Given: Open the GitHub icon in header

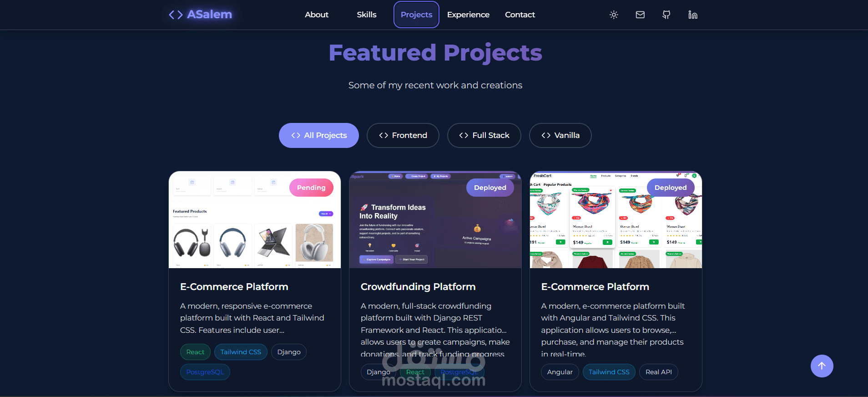Looking at the screenshot, I should pos(666,15).
